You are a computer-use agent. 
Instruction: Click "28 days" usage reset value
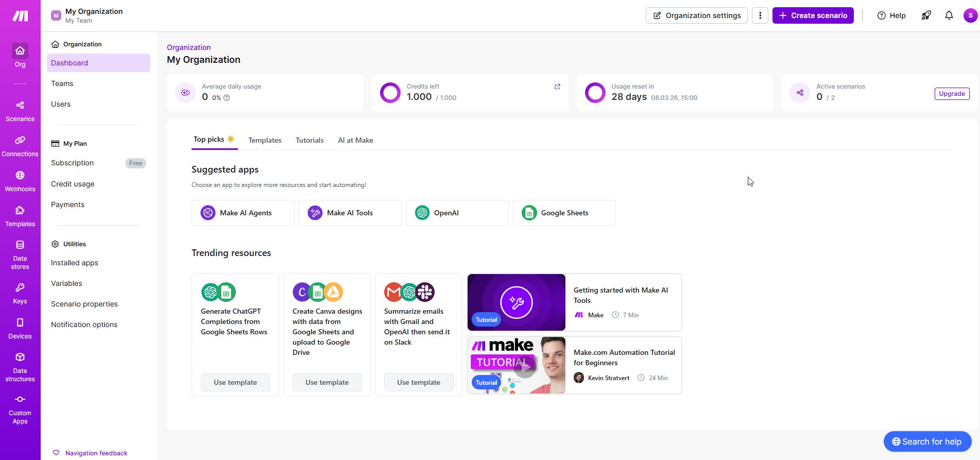click(x=629, y=97)
